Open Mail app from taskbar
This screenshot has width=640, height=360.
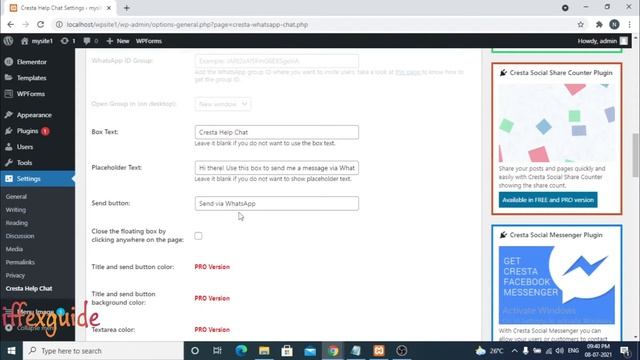310,351
